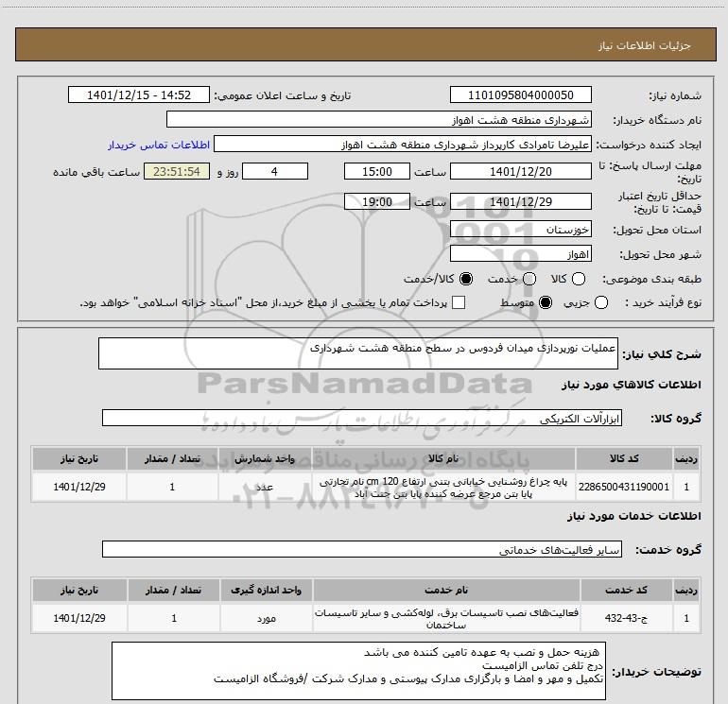
Task: Click goods code 2286500431190001
Action: (624, 487)
